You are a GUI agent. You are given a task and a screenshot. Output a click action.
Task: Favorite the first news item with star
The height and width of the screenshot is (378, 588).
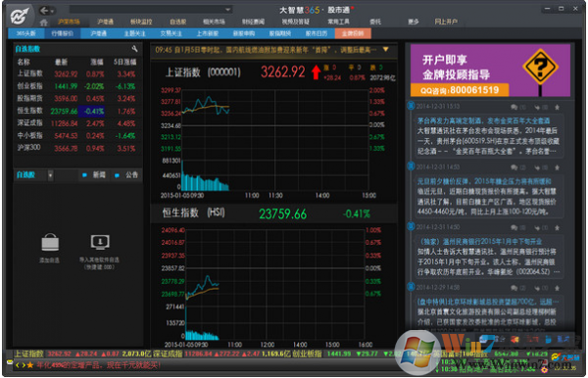click(x=558, y=107)
